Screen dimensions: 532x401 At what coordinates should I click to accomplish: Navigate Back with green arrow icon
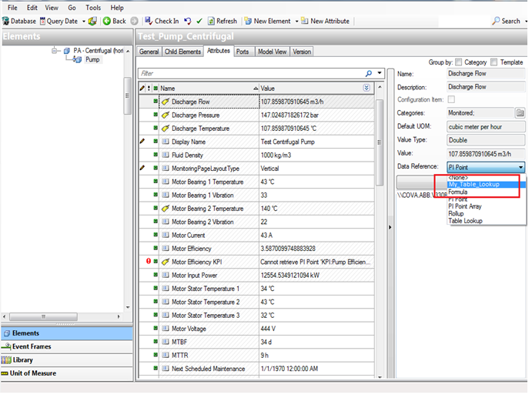click(x=106, y=21)
